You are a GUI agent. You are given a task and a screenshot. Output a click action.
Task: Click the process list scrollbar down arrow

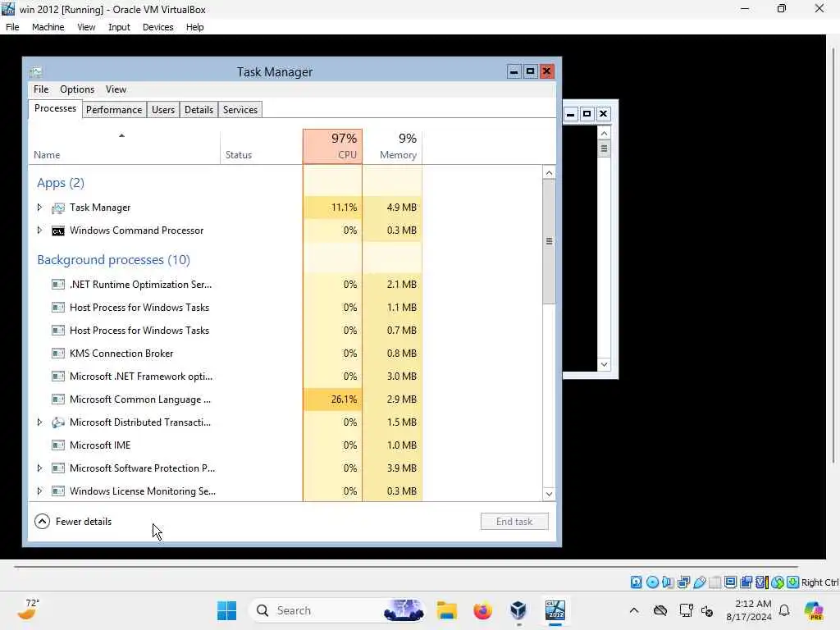tap(549, 494)
